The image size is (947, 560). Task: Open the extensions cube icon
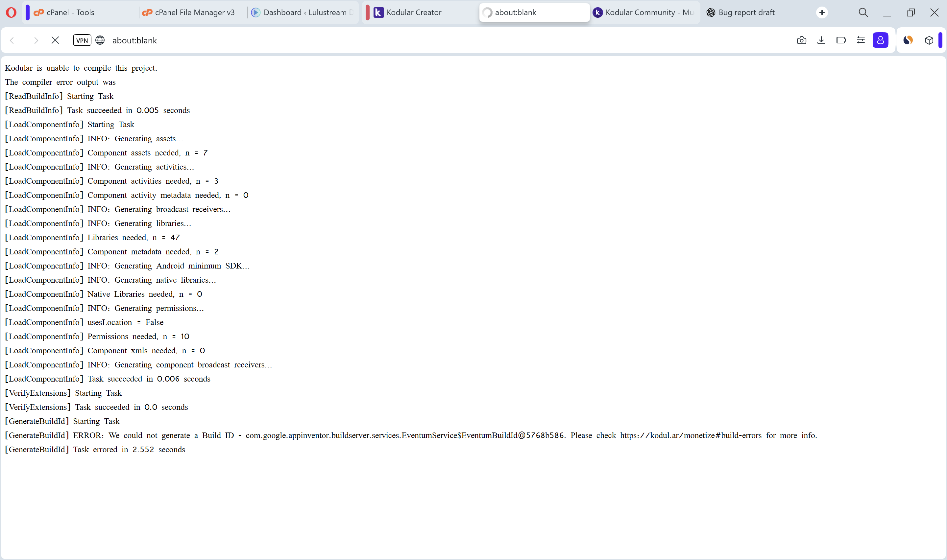929,40
